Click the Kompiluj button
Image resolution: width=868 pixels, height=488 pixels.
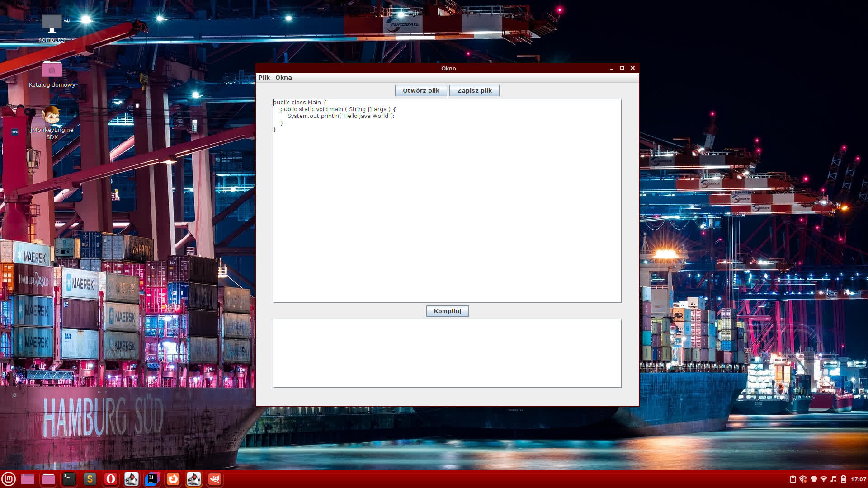[447, 311]
